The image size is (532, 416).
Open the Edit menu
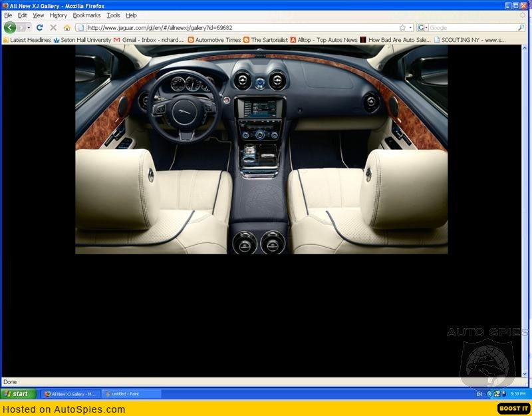[23, 15]
